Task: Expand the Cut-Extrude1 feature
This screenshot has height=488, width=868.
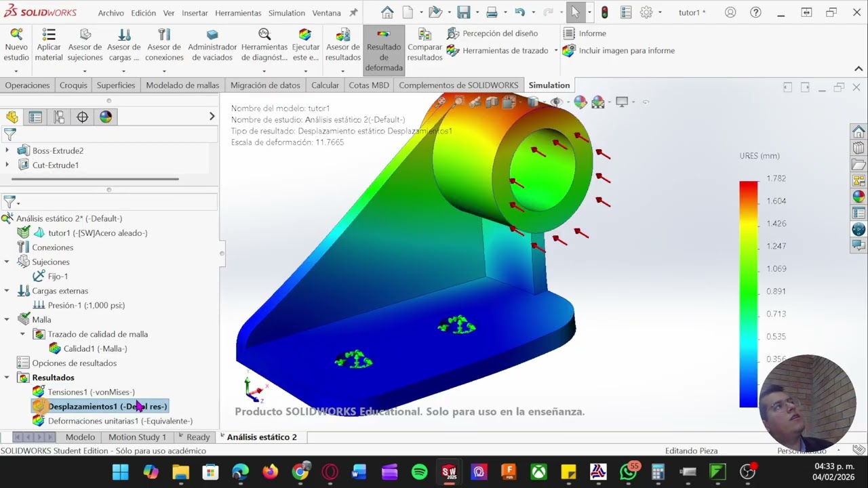Action: [7, 165]
